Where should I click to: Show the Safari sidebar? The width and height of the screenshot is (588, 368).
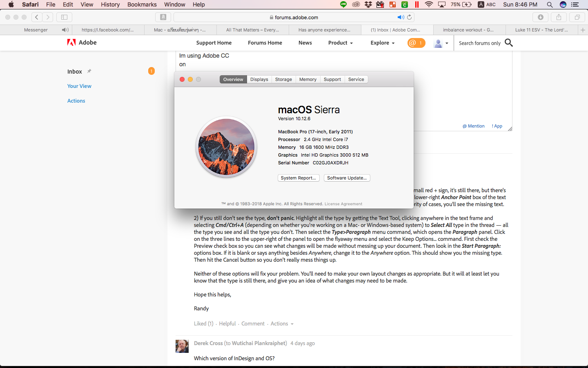coord(64,17)
